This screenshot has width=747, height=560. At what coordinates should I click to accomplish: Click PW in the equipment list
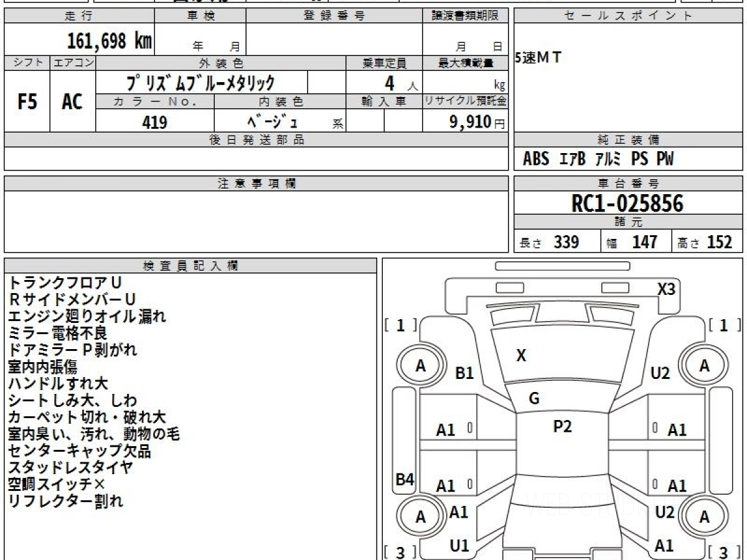[665, 159]
